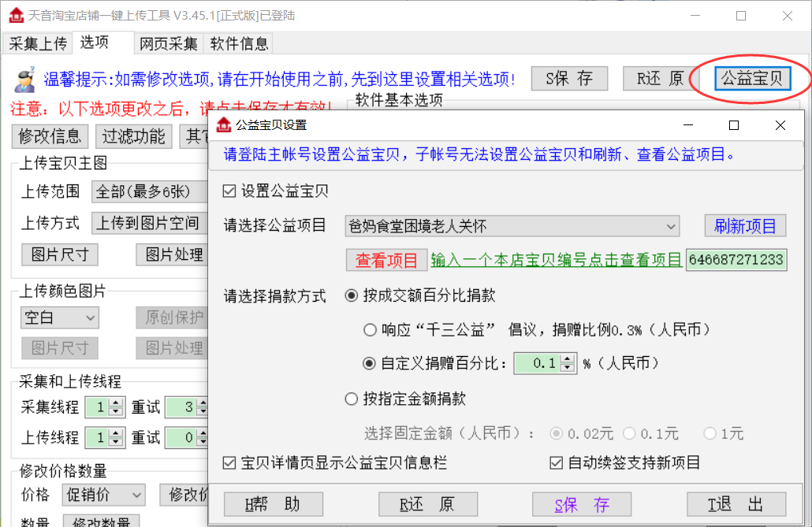Choose the 千三公益 0.3% donation option
The image size is (812, 527).
(x=369, y=330)
